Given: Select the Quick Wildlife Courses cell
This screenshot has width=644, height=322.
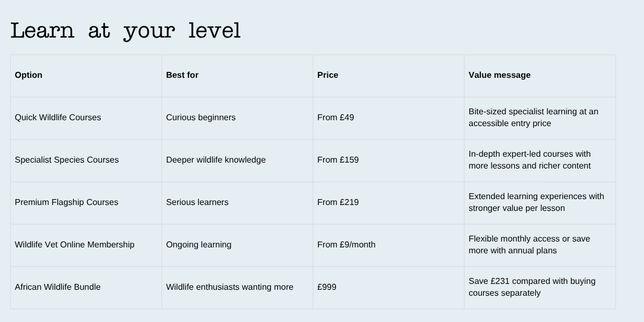Looking at the screenshot, I should [58, 118].
